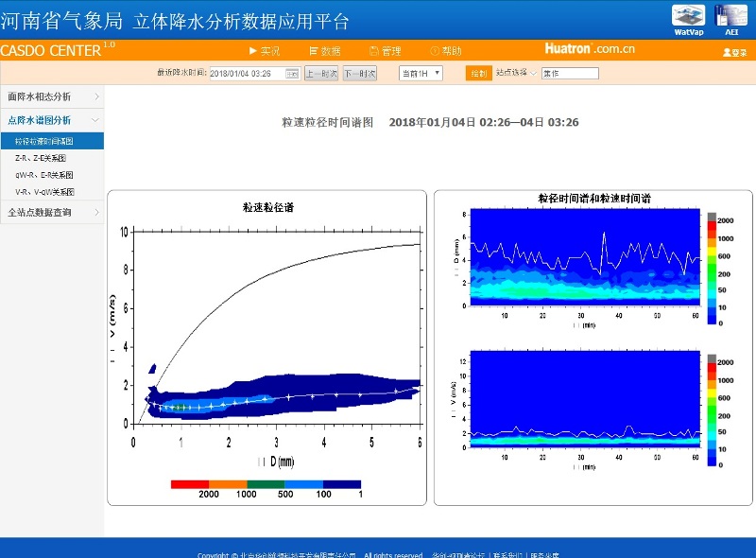
Task: Click the 下一时次 next time button
Action: (x=359, y=73)
